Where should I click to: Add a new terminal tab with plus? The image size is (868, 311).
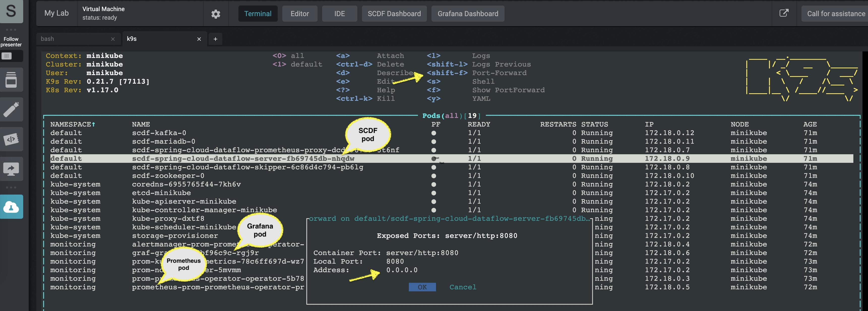point(215,39)
